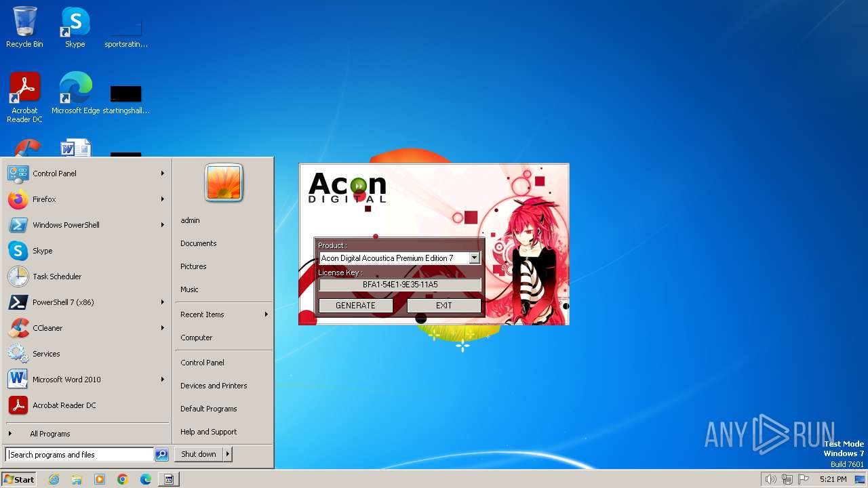Launch PowerShell 7 (x86) from the Start menu

[x=86, y=302]
